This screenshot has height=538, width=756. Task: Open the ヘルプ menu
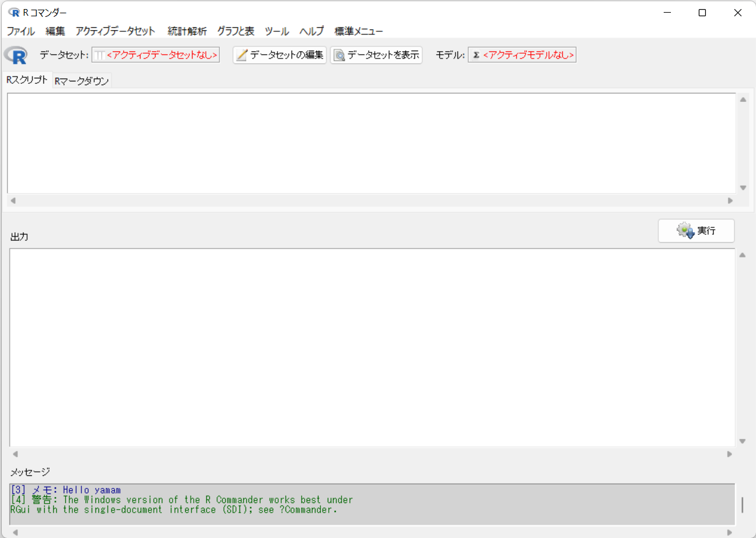click(x=311, y=31)
